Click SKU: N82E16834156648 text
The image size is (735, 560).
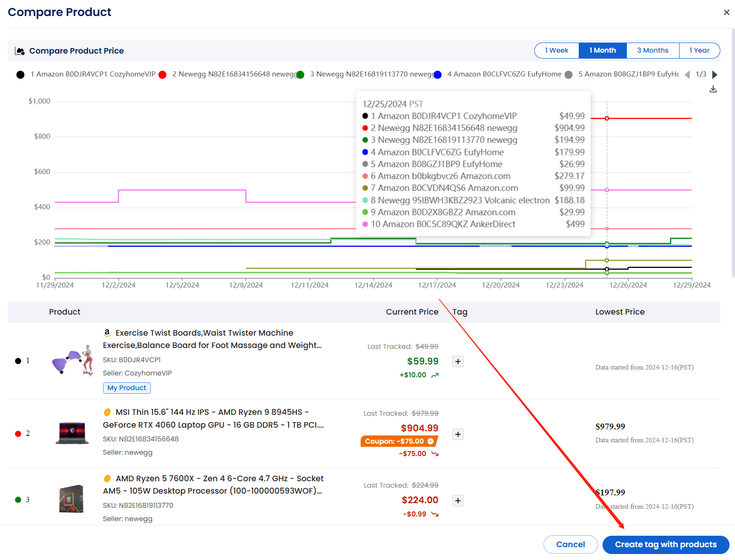pyautogui.click(x=141, y=439)
